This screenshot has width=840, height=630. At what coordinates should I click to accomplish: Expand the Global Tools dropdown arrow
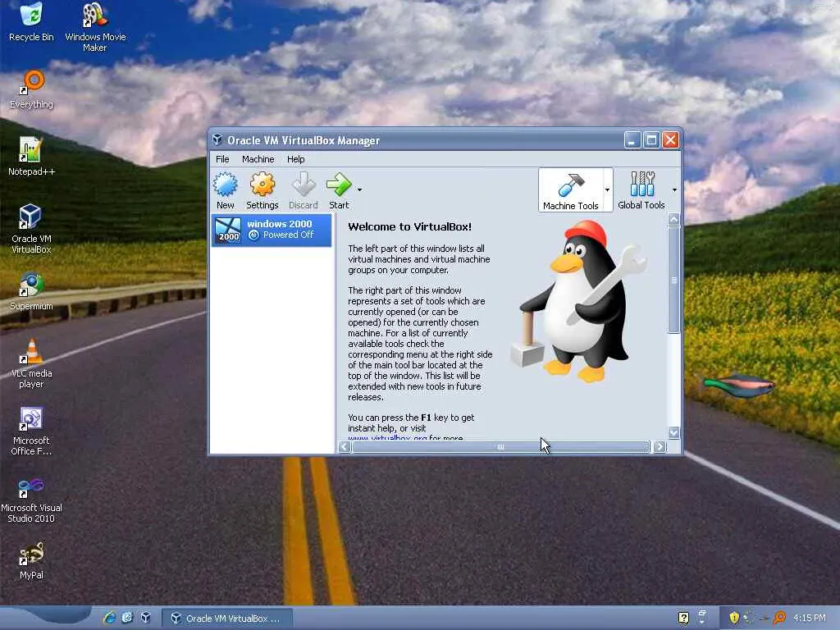point(674,189)
